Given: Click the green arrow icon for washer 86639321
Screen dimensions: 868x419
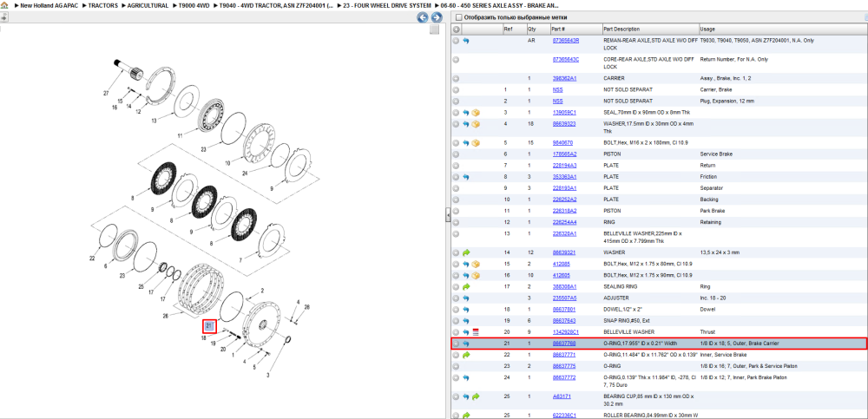Looking at the screenshot, I should tap(466, 252).
